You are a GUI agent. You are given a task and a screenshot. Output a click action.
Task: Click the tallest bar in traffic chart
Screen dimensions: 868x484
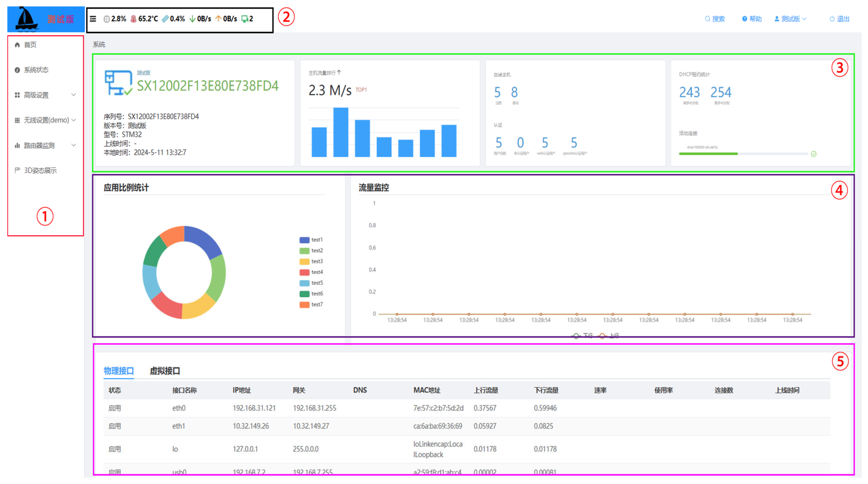(x=341, y=132)
